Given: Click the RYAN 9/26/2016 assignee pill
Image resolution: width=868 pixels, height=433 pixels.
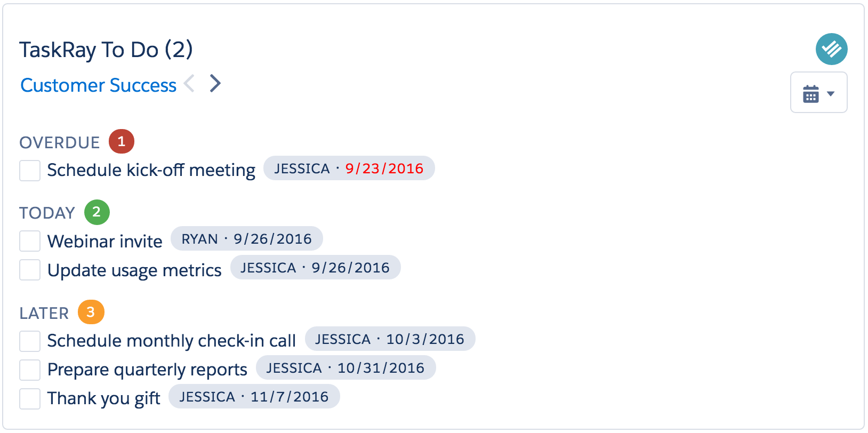Looking at the screenshot, I should click(x=247, y=239).
